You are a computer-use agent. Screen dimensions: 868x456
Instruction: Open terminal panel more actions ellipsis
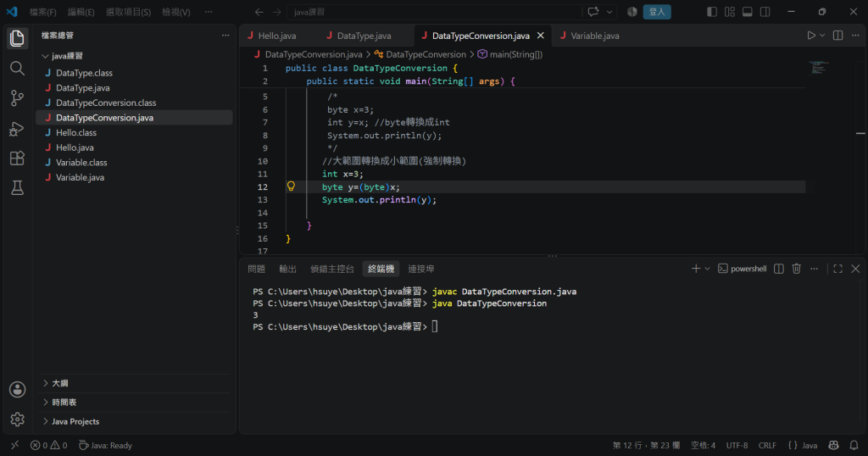(814, 269)
